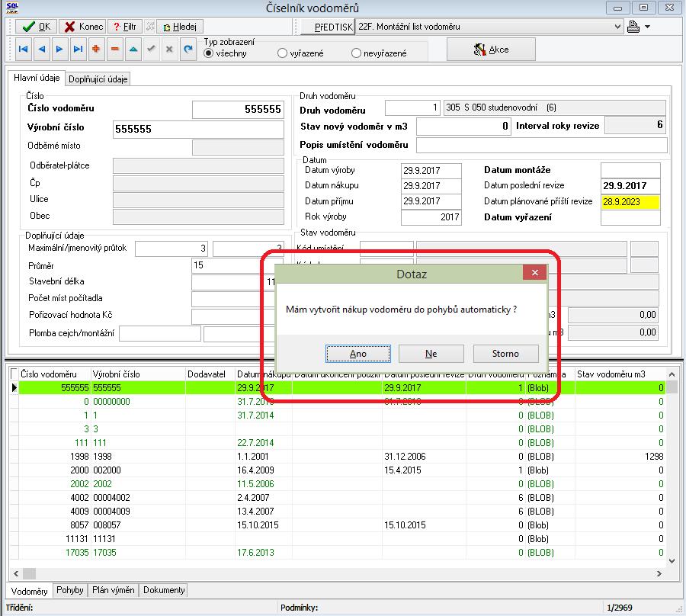The height and width of the screenshot is (616, 686).
Task: Open the printer options dropdown arrow
Action: (x=647, y=27)
